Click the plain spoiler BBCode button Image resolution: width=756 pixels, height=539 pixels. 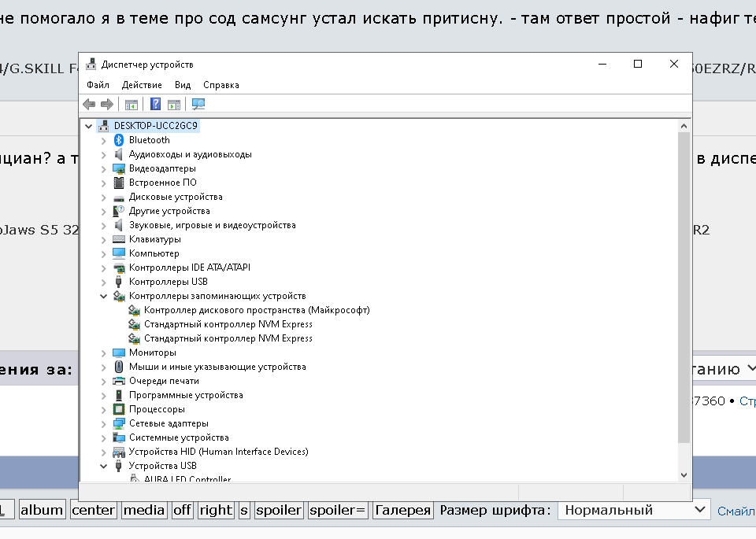[279, 510]
